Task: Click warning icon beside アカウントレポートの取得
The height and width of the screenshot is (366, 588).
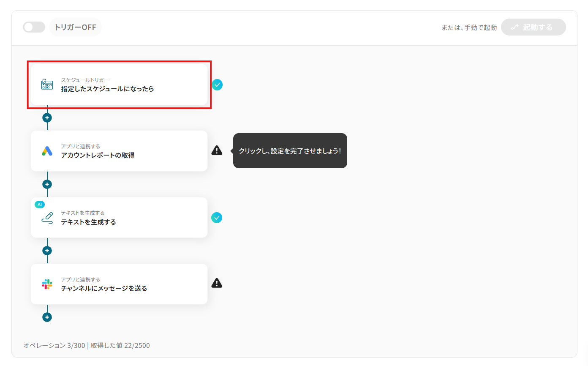Action: (x=217, y=150)
